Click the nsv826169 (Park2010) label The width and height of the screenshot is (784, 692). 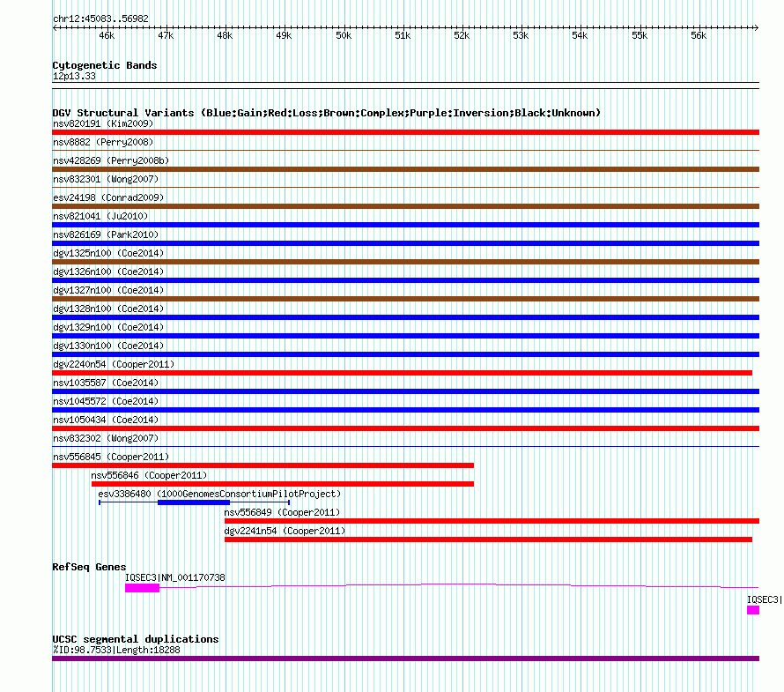(106, 234)
